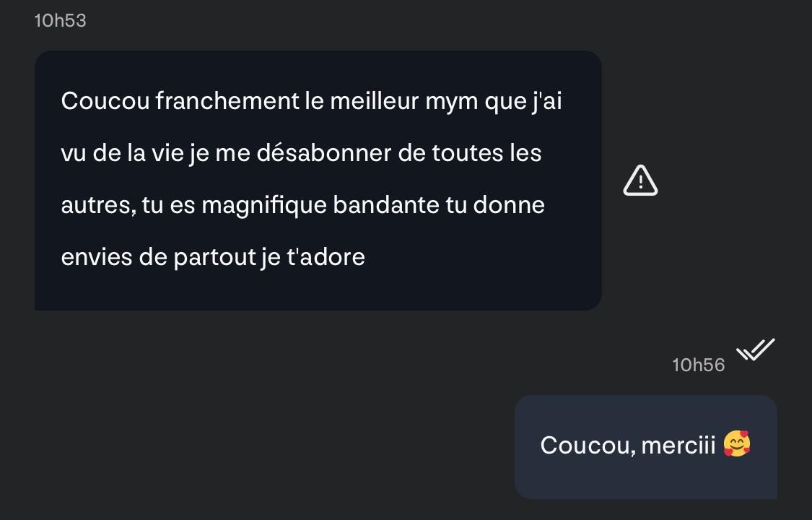
Task: Report the message via warning triangle icon
Action: point(640,181)
